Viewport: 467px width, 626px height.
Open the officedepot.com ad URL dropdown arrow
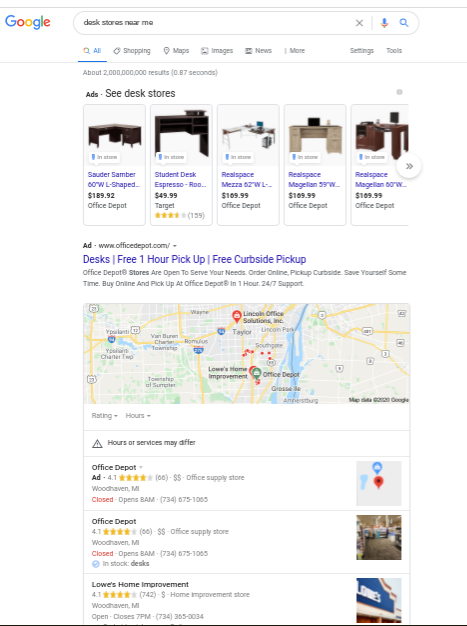pos(175,246)
